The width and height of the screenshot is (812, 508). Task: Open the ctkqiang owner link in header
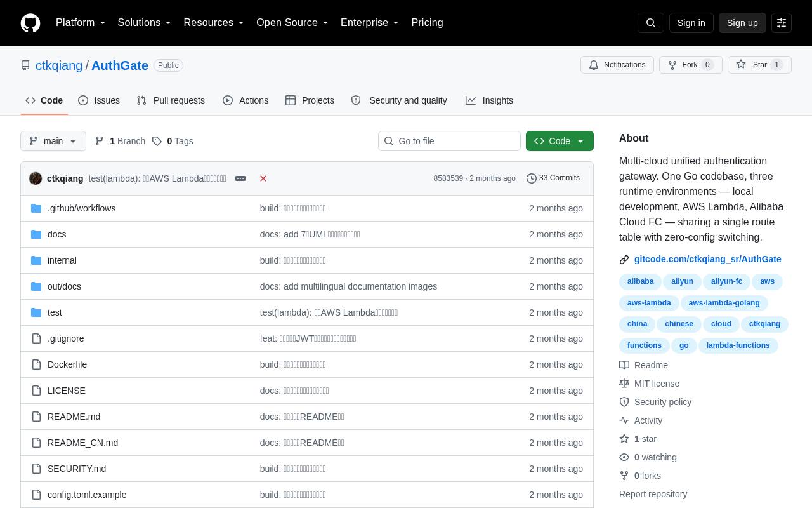[59, 65]
